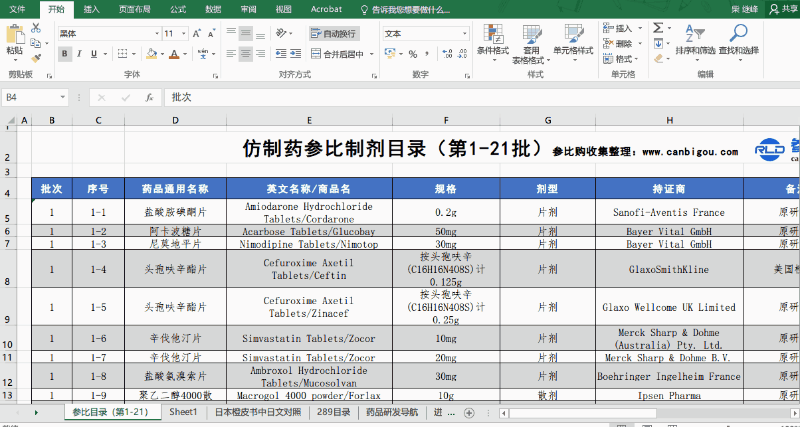Image resolution: width=800 pixels, height=427 pixels.
Task: Open the font size dropdown showing 11
Action: coord(183,34)
